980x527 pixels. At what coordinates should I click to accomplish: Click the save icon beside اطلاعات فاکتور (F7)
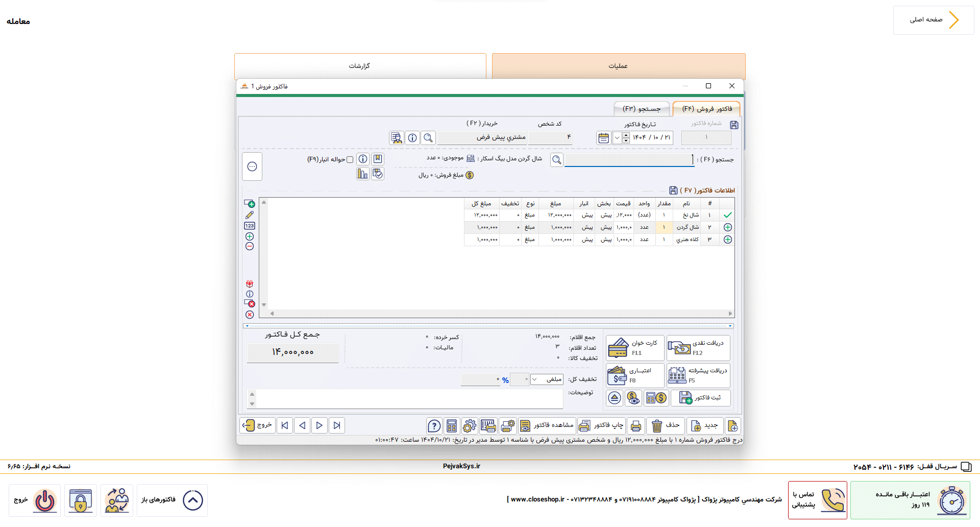673,190
